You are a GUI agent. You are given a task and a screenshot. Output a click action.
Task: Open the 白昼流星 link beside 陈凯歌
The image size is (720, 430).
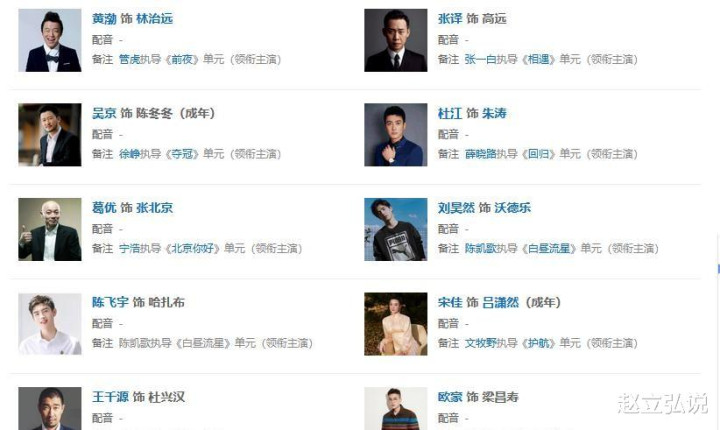click(x=549, y=249)
